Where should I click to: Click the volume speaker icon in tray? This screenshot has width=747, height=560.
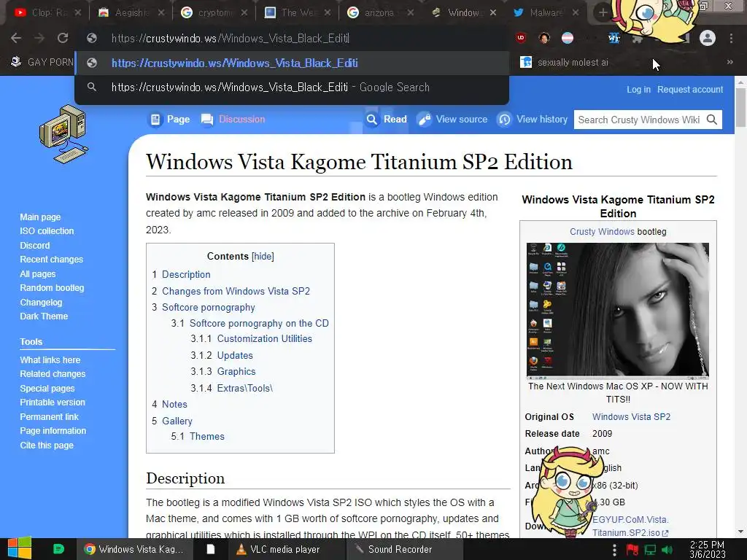(x=667, y=550)
